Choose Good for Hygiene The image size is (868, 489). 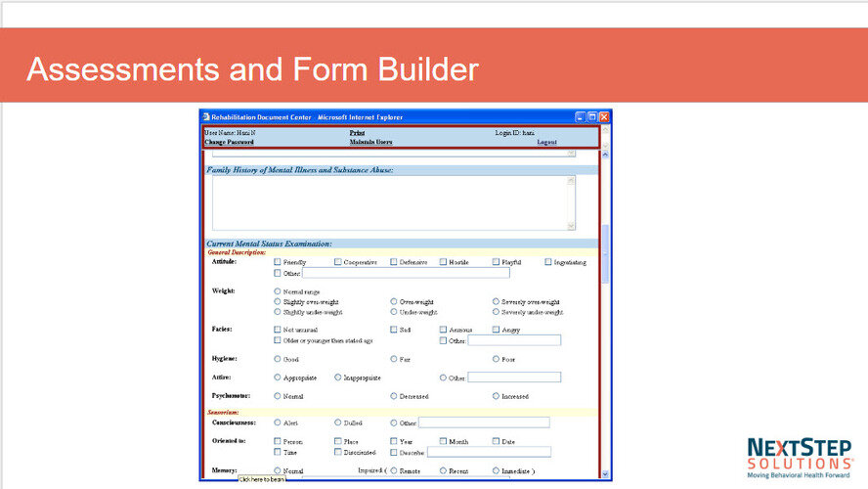[x=278, y=359]
